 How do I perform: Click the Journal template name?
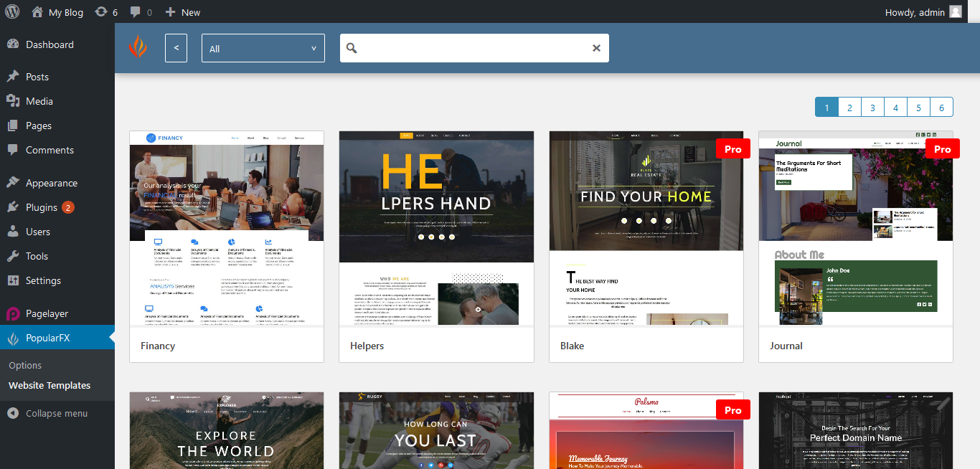pos(786,346)
